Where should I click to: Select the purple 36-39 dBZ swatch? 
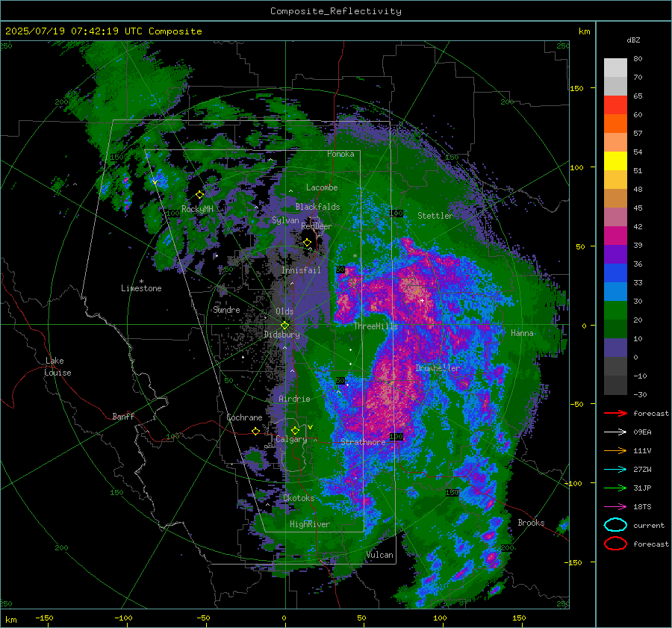tap(615, 254)
